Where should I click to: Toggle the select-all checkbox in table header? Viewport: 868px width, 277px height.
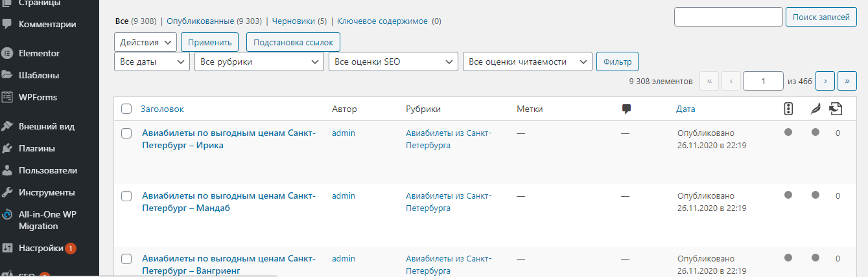pos(126,109)
